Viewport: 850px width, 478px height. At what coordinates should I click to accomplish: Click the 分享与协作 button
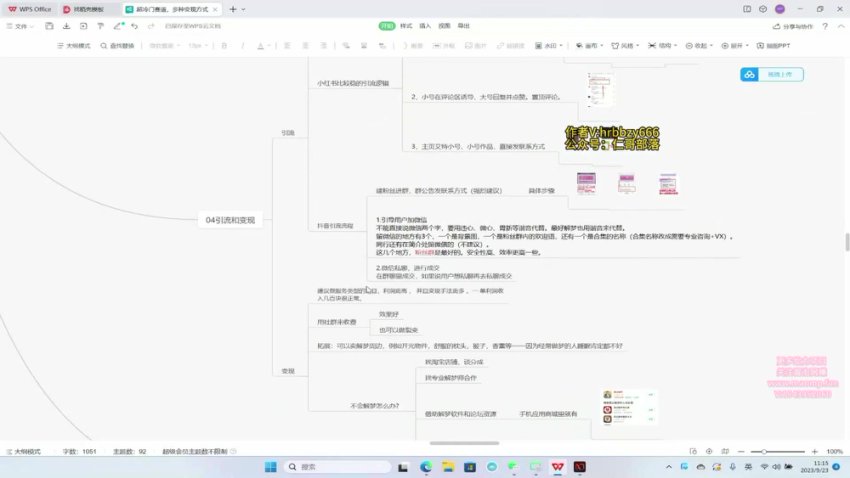click(x=792, y=27)
